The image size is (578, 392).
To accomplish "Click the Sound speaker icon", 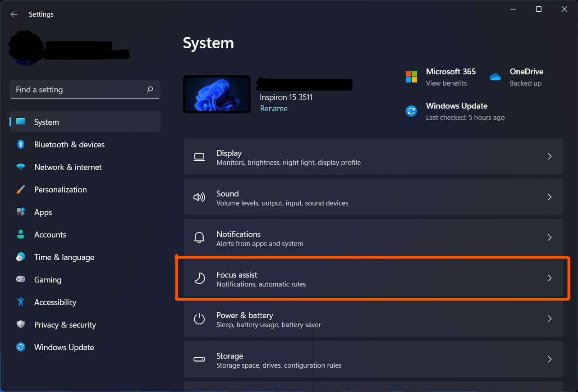I will pos(199,197).
